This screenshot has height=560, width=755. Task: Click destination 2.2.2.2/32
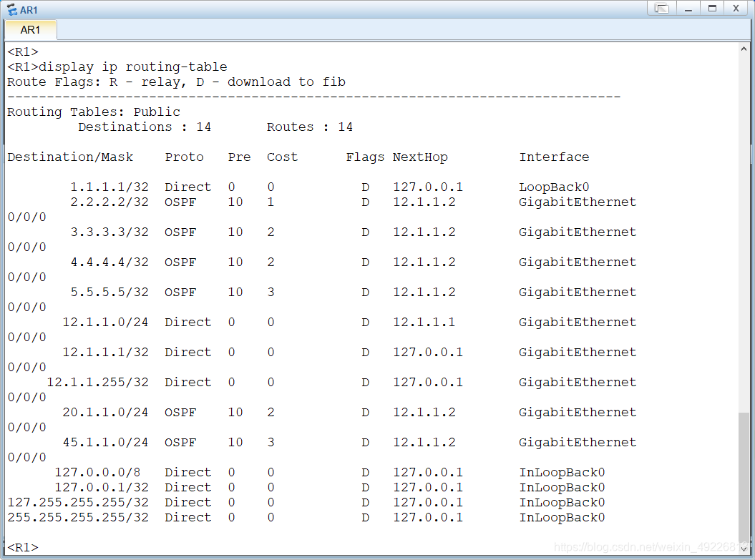point(109,202)
